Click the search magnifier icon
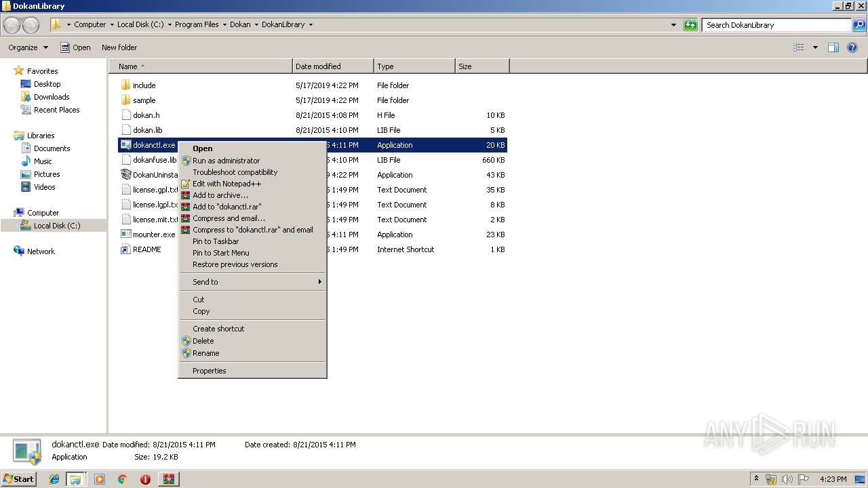868x488 pixels. [x=859, y=25]
